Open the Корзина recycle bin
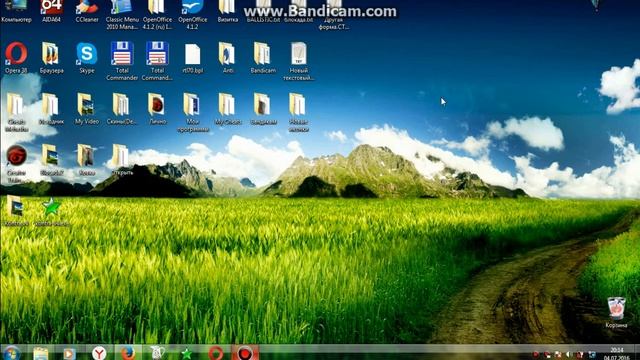The width and height of the screenshot is (640, 360). (x=616, y=313)
